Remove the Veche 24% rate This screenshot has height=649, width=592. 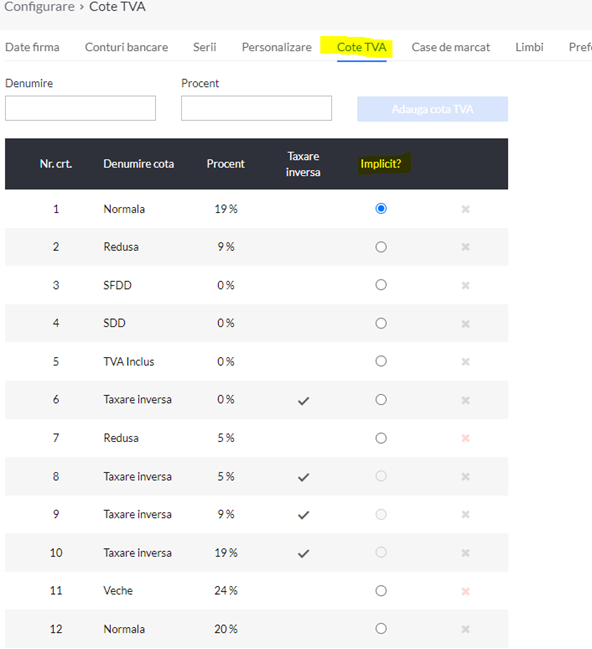click(465, 591)
